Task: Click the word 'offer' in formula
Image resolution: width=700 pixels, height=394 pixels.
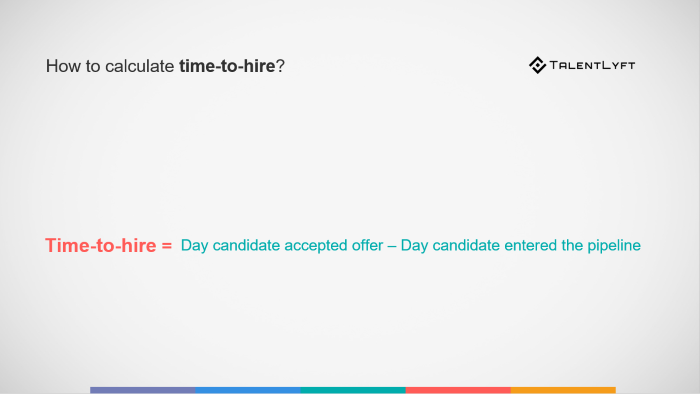Action: pyautogui.click(x=367, y=245)
